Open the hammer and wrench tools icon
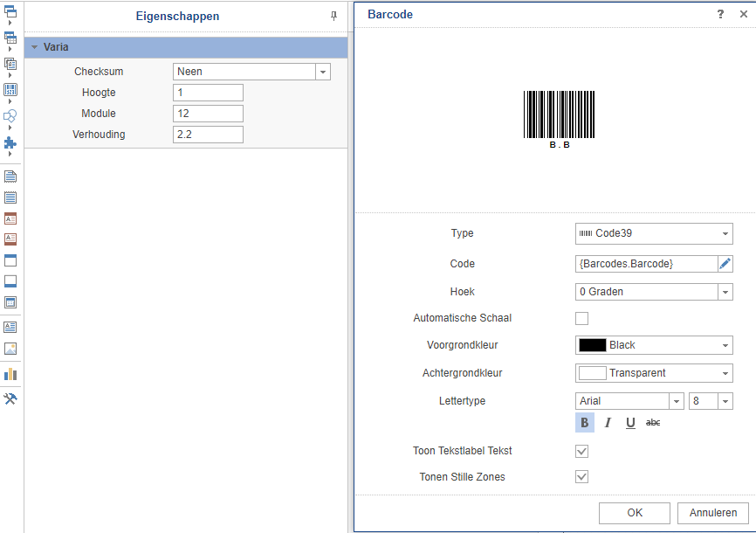Screen dimensions: 756x533 pyautogui.click(x=10, y=398)
